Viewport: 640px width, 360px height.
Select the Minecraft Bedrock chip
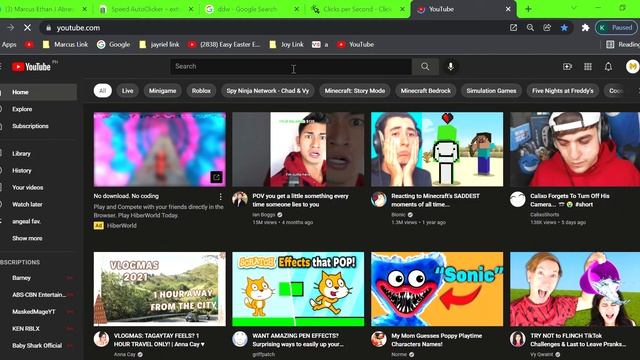tap(426, 91)
